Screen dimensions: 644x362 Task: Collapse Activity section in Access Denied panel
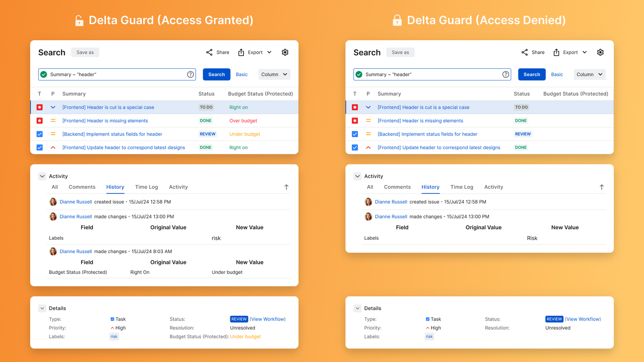(x=357, y=176)
